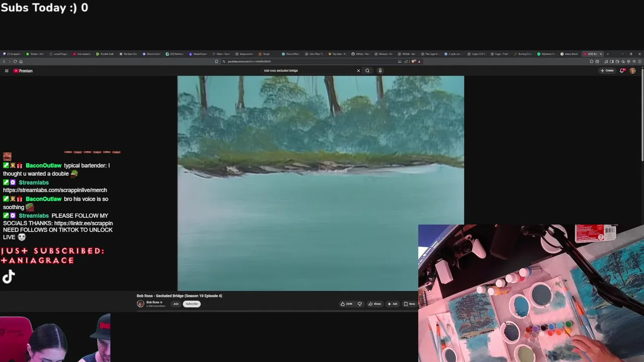Open YouTube notifications bell

pyautogui.click(x=622, y=70)
